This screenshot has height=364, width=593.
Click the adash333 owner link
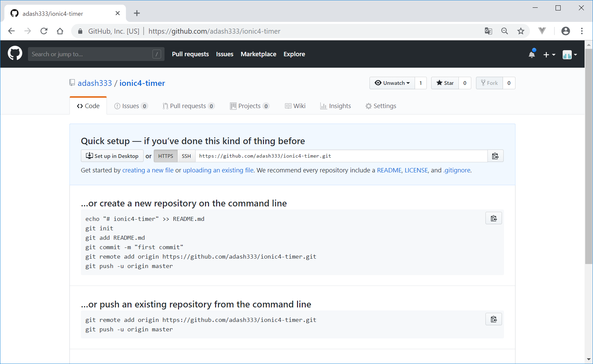95,83
